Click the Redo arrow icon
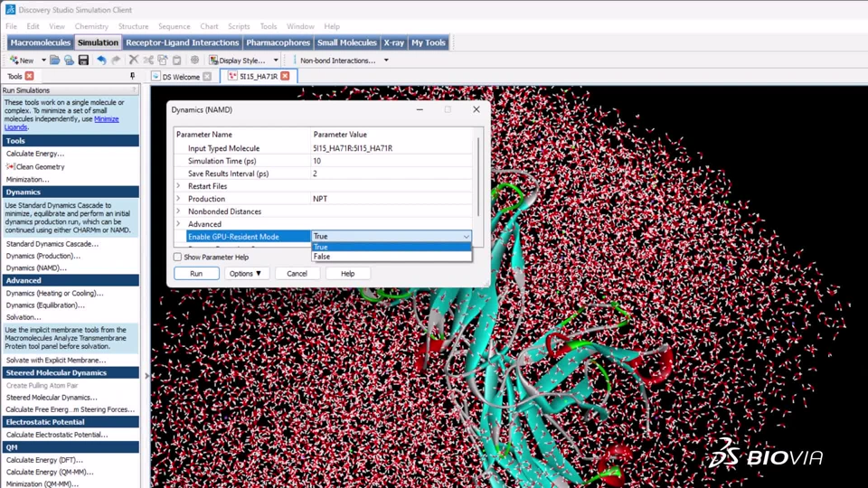868x488 pixels. 116,61
